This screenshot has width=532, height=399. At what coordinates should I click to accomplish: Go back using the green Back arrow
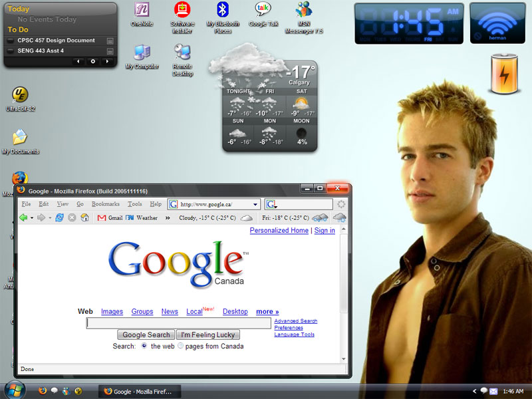pos(23,217)
